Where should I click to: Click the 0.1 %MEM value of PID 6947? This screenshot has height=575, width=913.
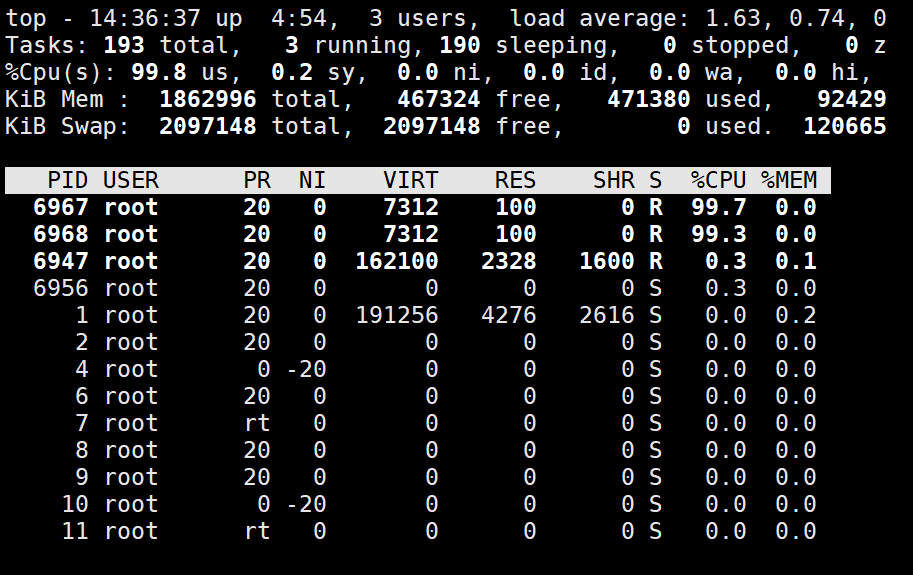[x=796, y=261]
